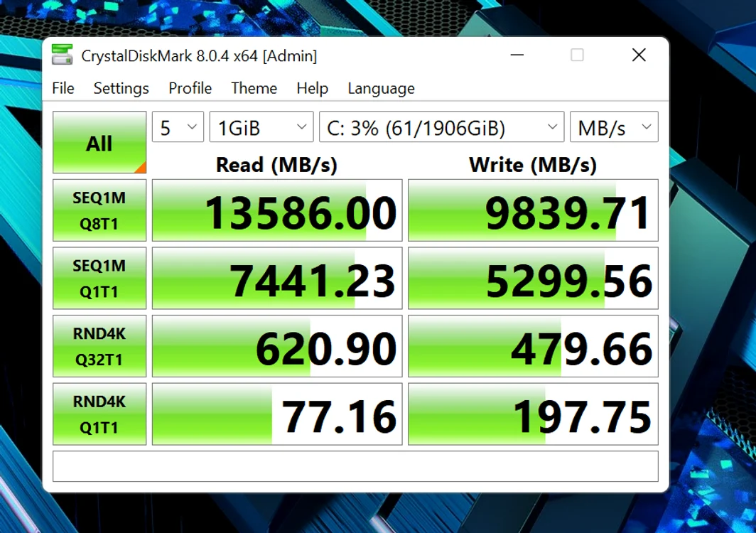Run the SEQ1M Q8T1 test
The height and width of the screenshot is (533, 756).
[99, 210]
